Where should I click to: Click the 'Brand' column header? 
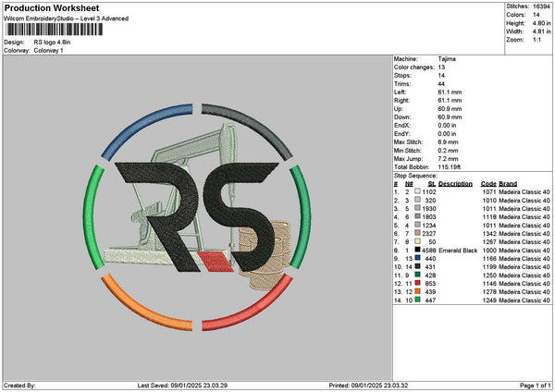(x=508, y=184)
